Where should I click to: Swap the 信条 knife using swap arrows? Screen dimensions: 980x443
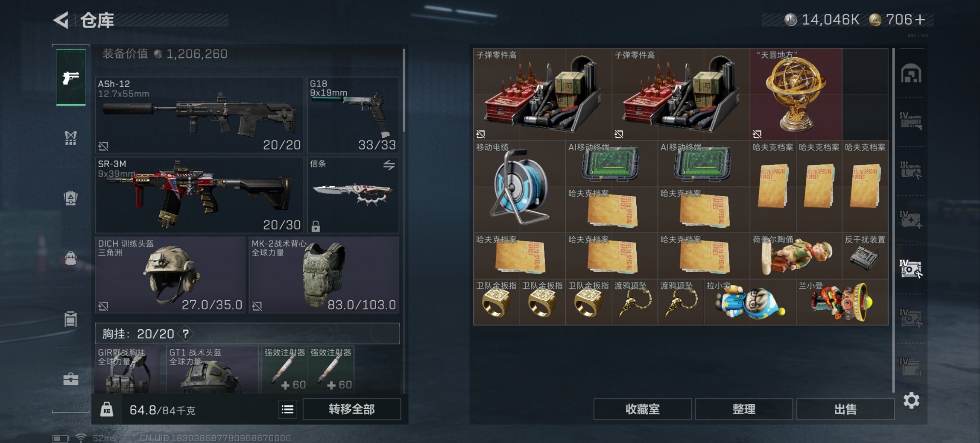coord(389,165)
